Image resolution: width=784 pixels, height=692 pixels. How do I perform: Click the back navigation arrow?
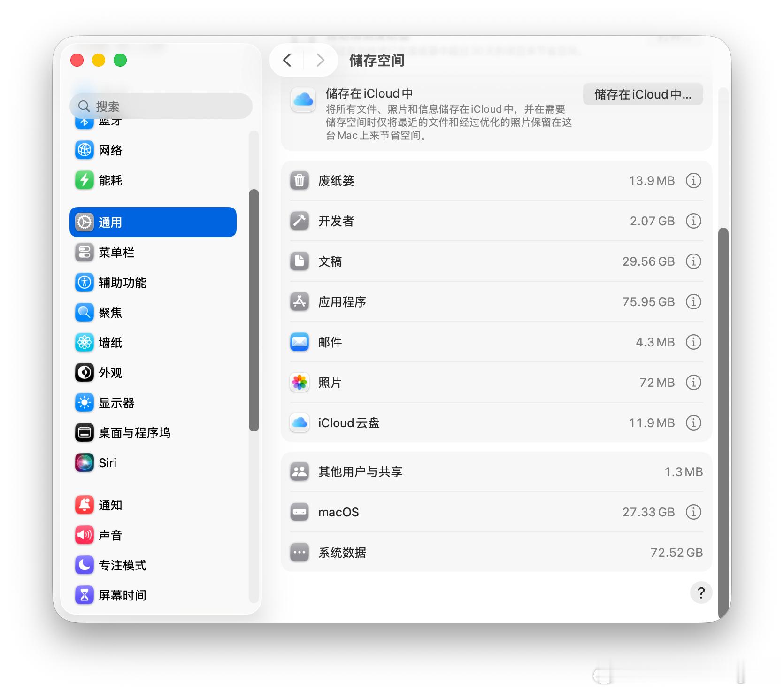point(287,60)
